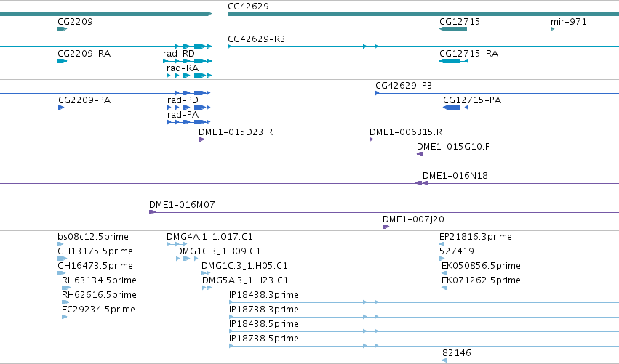Click the rad-RA transcript label
The image size is (619, 364).
(x=183, y=68)
